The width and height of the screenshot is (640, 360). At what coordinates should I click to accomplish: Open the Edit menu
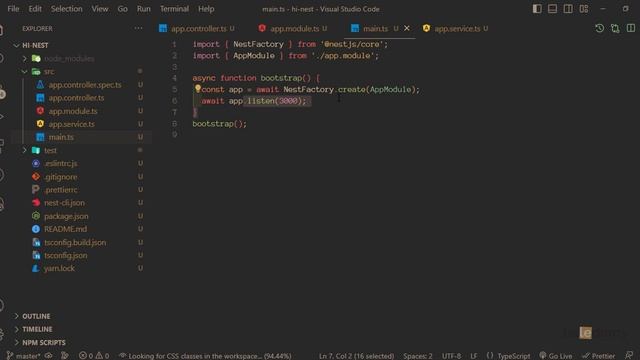tap(35, 9)
